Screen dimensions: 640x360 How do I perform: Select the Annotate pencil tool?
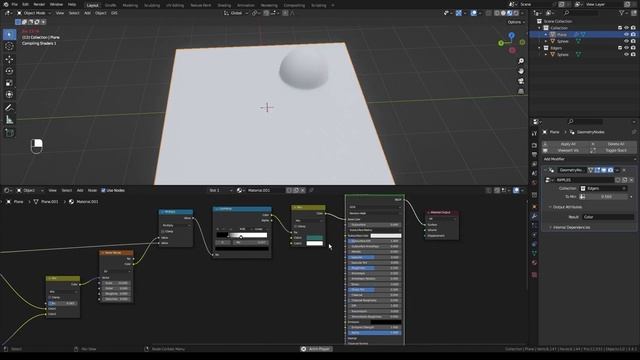pos(9,108)
